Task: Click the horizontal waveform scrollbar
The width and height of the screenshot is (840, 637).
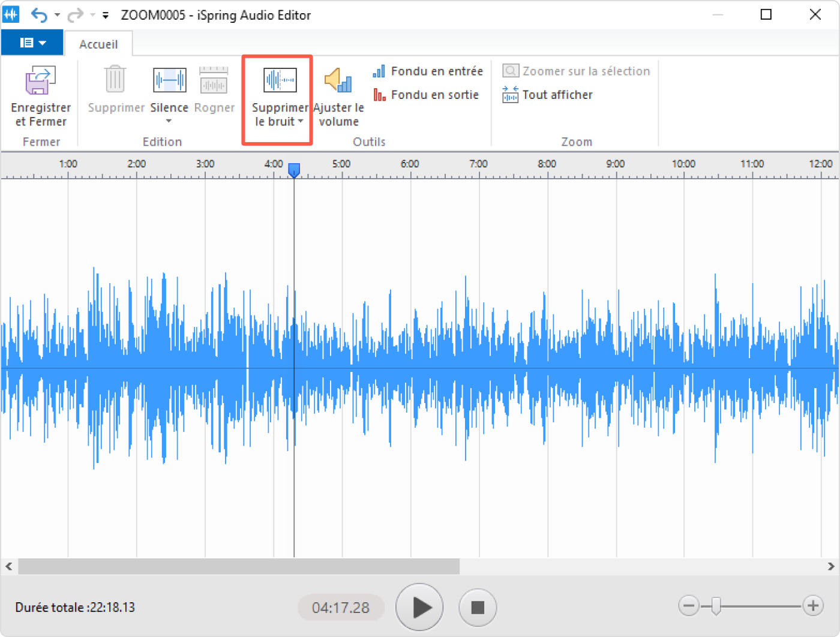Action: click(x=237, y=566)
